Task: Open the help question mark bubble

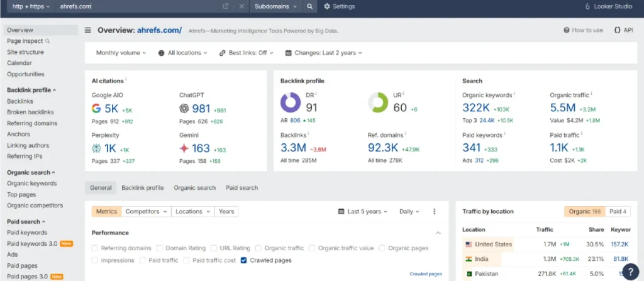Action: pyautogui.click(x=630, y=272)
